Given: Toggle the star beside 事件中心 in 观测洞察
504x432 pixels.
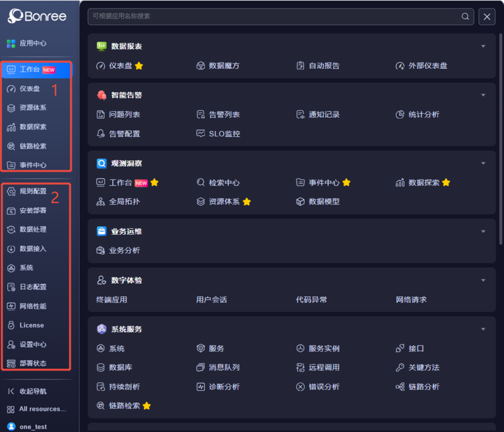Looking at the screenshot, I should (x=347, y=182).
